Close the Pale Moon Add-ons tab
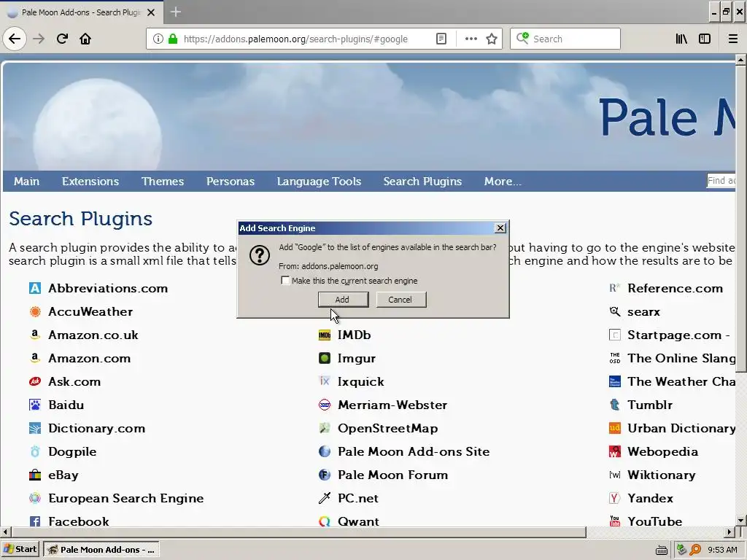This screenshot has width=747, height=560. point(151,12)
